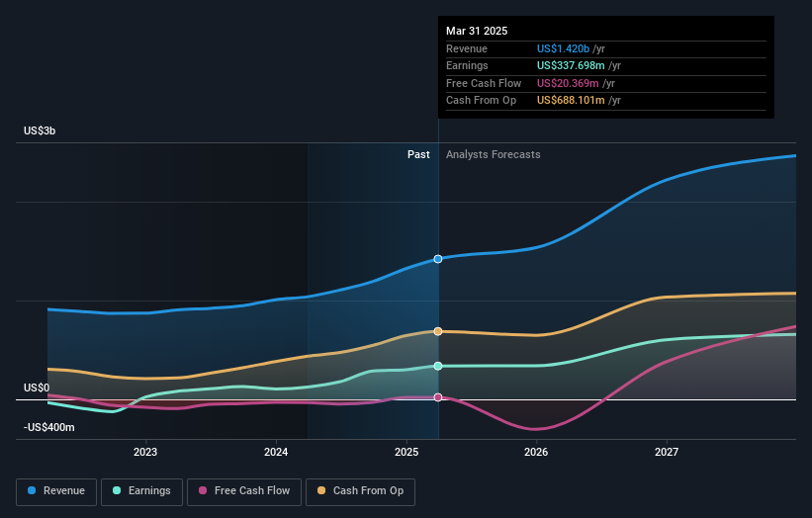Click the Earnings row label in tooltip
The image size is (812, 518).
coord(467,65)
